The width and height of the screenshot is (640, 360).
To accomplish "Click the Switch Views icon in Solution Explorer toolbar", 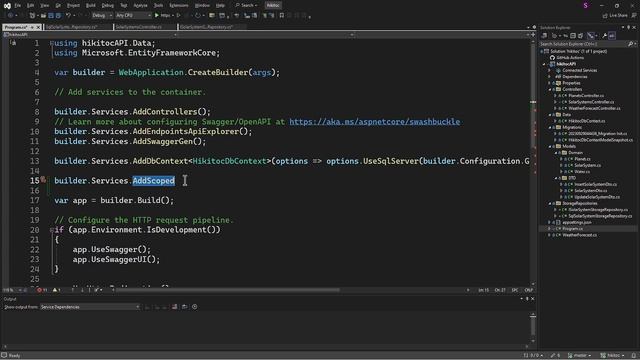I will (544, 36).
